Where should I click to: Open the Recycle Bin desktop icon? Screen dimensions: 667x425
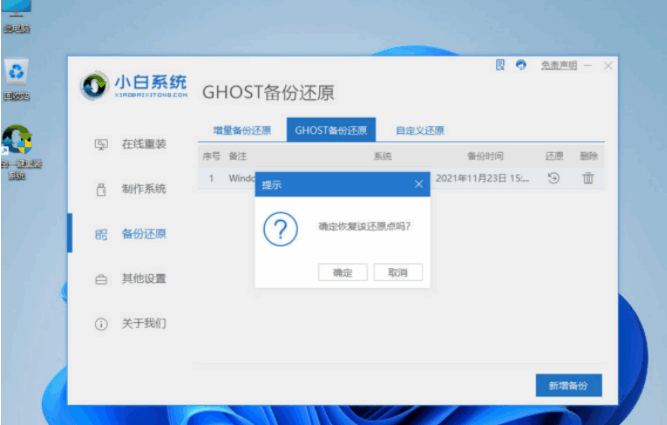[17, 80]
